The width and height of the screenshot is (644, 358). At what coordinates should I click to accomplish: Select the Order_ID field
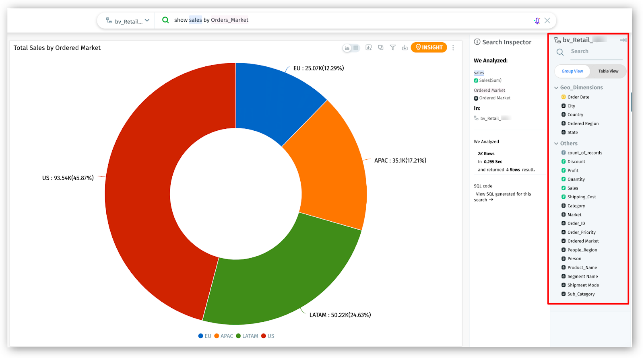click(576, 224)
